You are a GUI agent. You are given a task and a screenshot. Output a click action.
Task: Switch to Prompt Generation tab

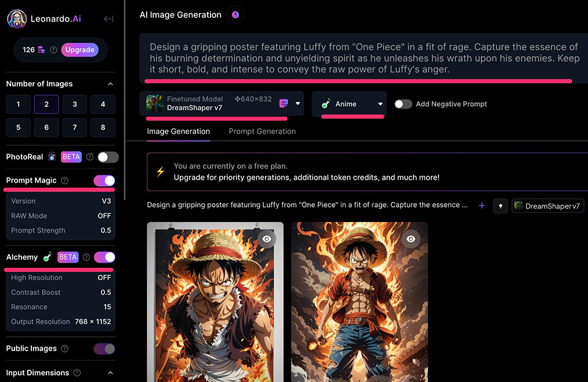(x=262, y=131)
